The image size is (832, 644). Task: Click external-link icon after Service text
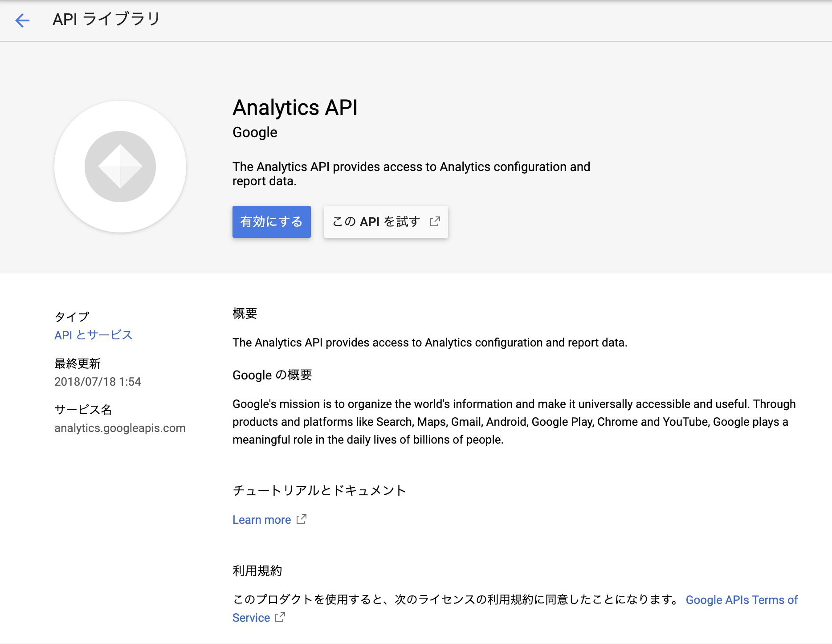tap(280, 617)
